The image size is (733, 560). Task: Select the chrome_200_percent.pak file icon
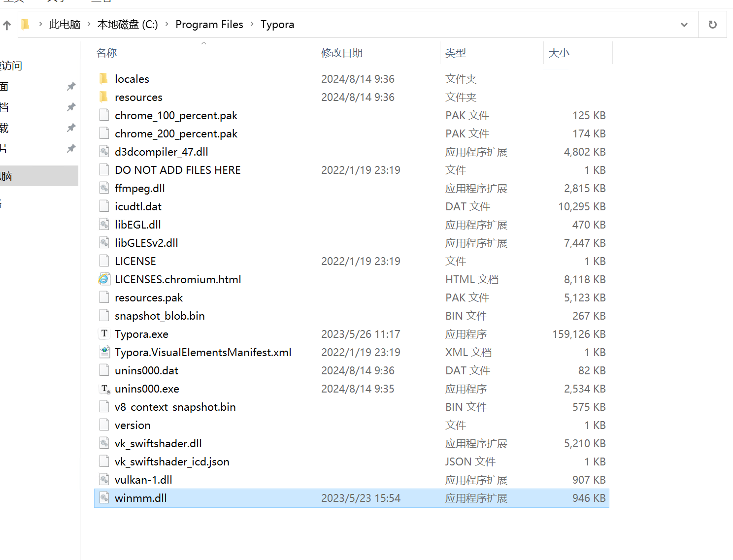pos(104,133)
